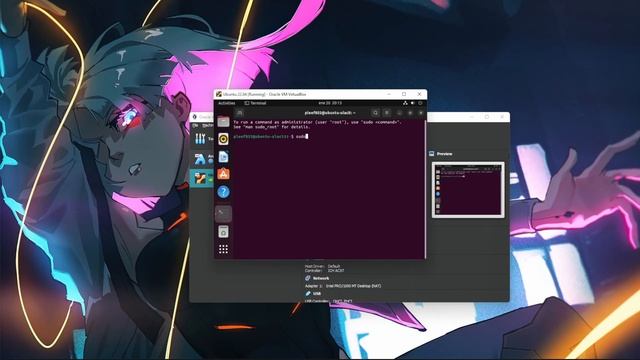The height and width of the screenshot is (360, 640).
Task: Open the Ubuntu power menu icon
Action: click(x=420, y=103)
